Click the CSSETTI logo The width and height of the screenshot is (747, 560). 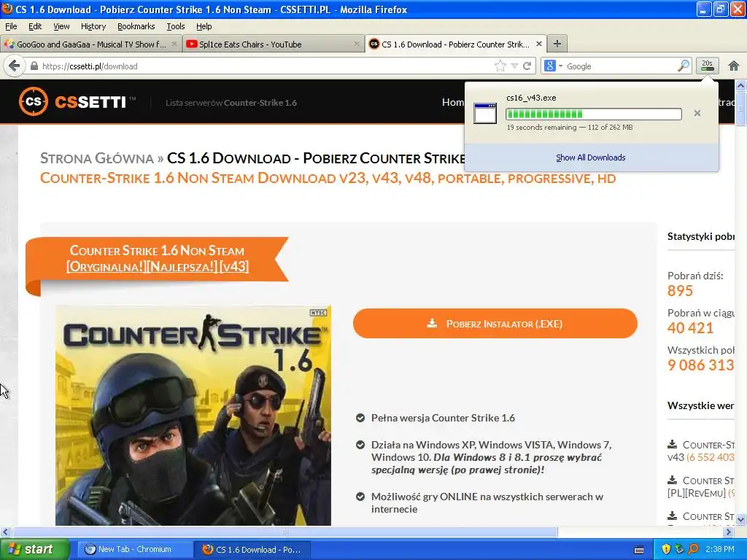pos(78,101)
